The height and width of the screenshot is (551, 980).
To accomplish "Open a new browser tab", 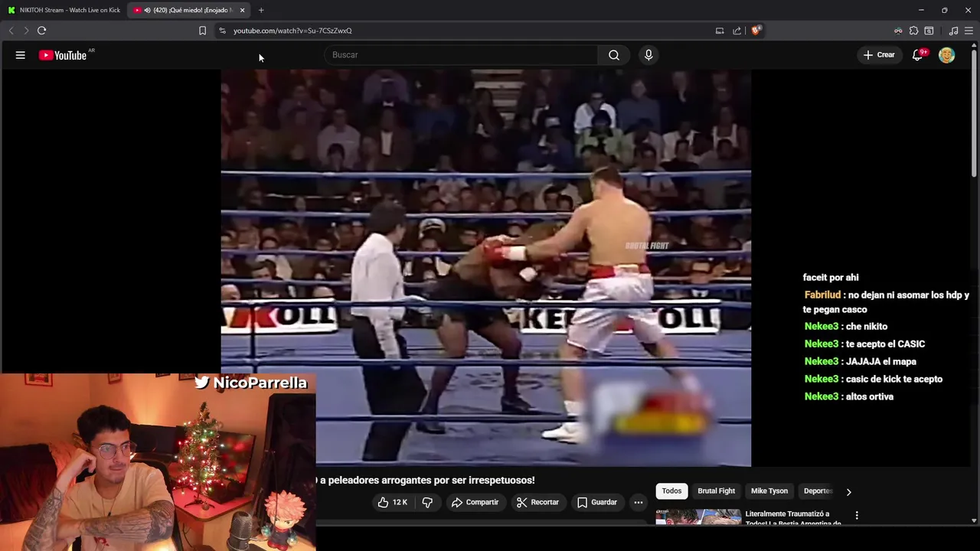I will [261, 10].
